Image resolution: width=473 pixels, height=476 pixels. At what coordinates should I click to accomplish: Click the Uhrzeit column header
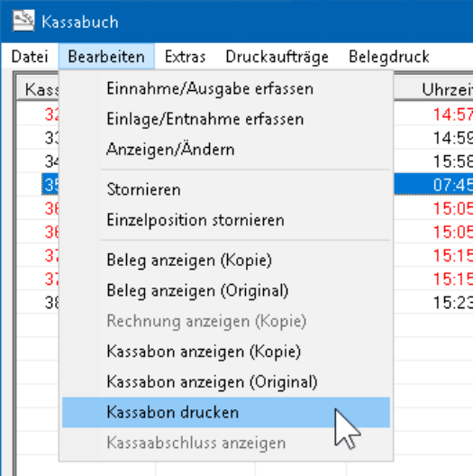447,89
